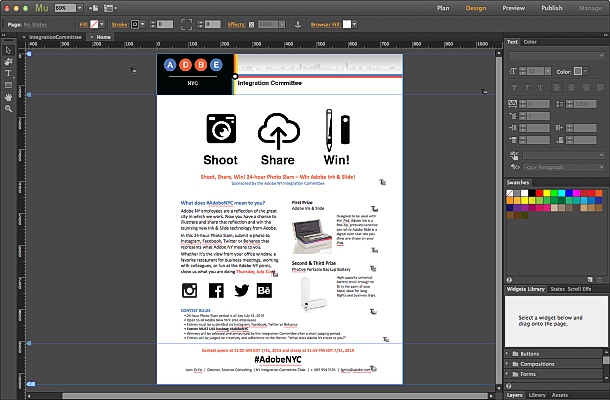610x400 pixels.
Task: Pick the yellow swatch in top swatch row
Action: point(546,193)
